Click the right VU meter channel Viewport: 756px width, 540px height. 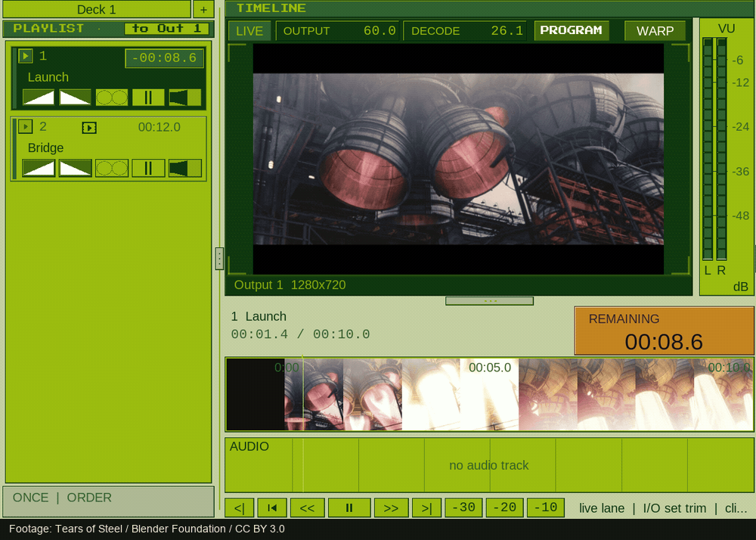coord(721,150)
